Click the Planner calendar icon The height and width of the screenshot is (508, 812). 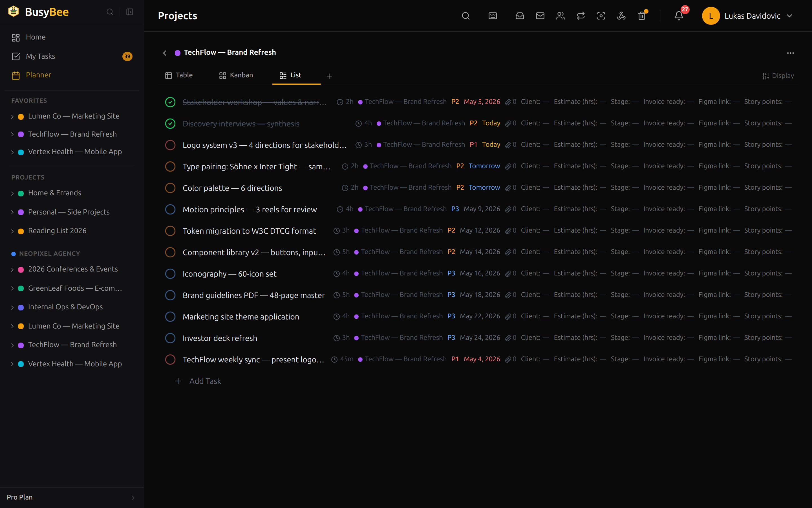[16, 75]
